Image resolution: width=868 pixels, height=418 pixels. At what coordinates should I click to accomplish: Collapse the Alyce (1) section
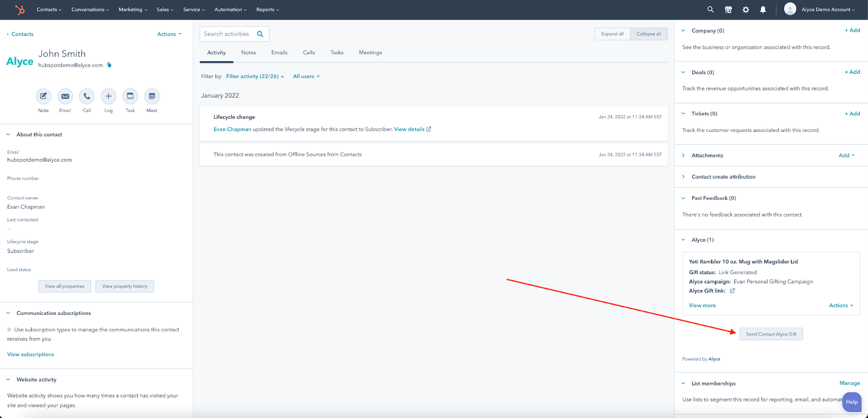click(684, 240)
